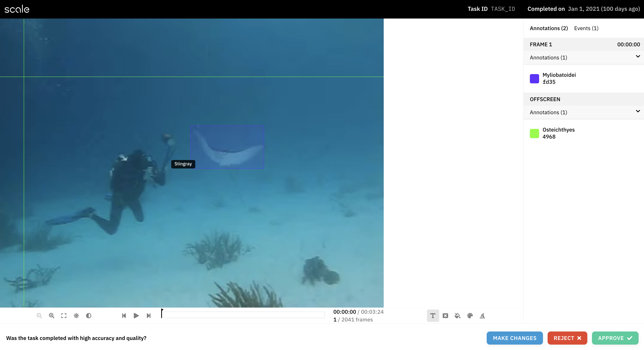Click the zoom out magnifier icon
The image size is (644, 350).
click(x=39, y=315)
